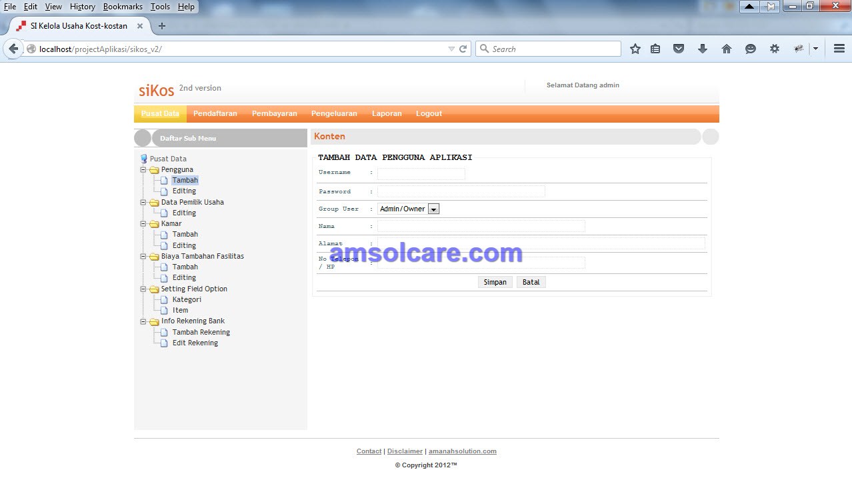
Task: Click the Simpan button
Action: pyautogui.click(x=495, y=282)
